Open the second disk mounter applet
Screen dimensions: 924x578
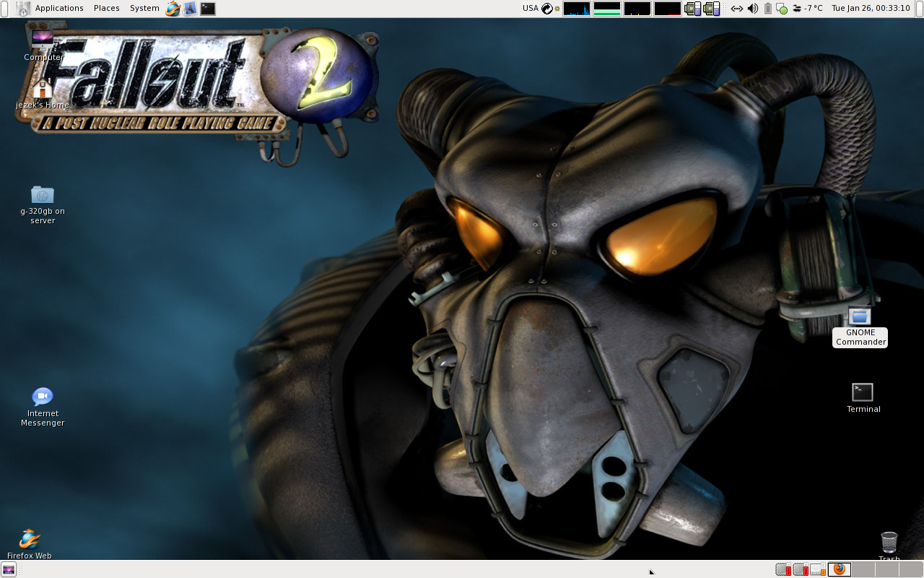(x=711, y=9)
